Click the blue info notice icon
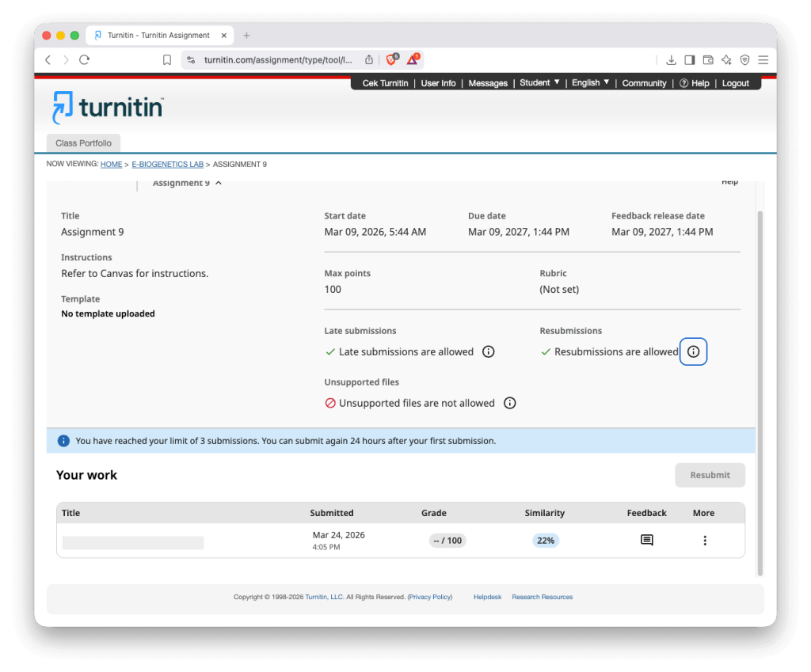811x672 pixels. (63, 441)
